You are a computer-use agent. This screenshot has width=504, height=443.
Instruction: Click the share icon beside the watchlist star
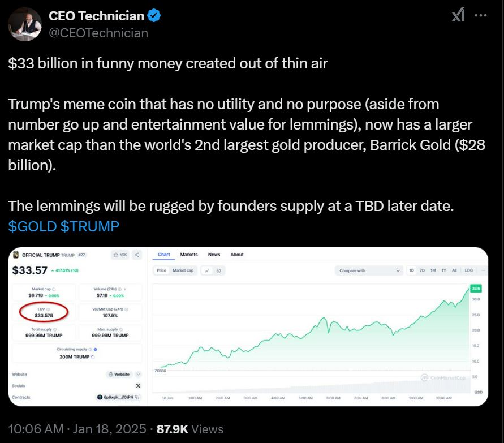pos(137,255)
